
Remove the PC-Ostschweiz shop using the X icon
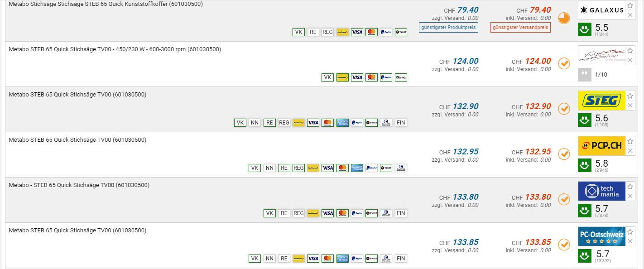(630, 241)
